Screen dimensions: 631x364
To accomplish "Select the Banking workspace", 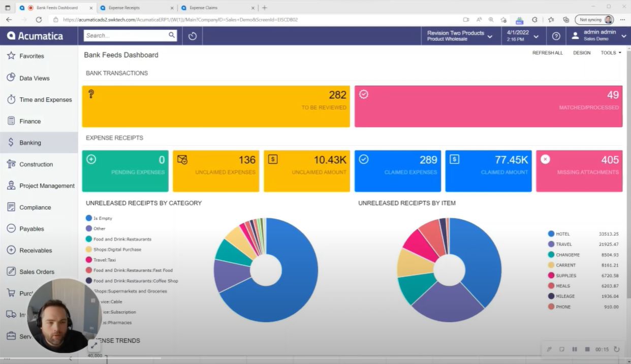I will [x=39, y=143].
